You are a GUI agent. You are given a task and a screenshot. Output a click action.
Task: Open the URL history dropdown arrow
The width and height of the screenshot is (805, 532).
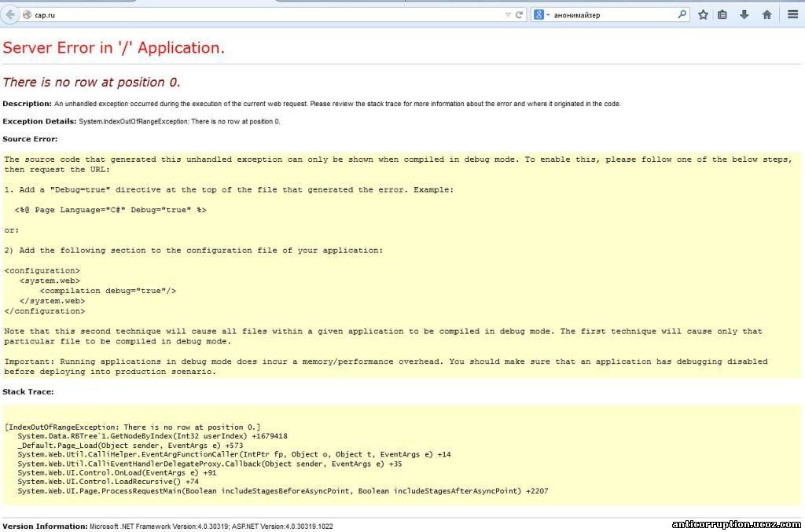coord(508,15)
